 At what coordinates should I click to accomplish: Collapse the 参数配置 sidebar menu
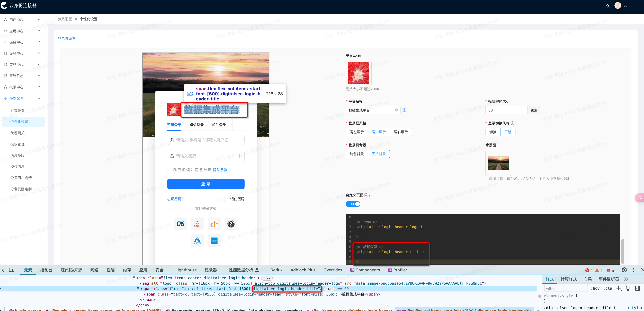point(22,98)
